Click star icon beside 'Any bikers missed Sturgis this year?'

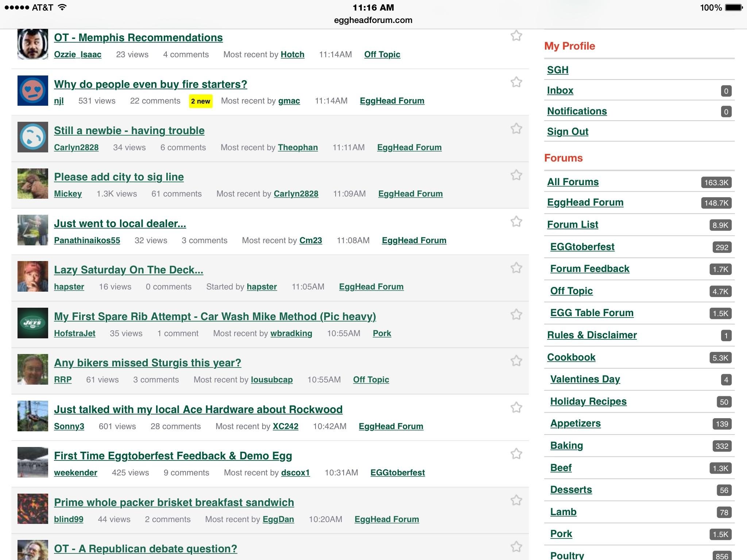pos(516,361)
